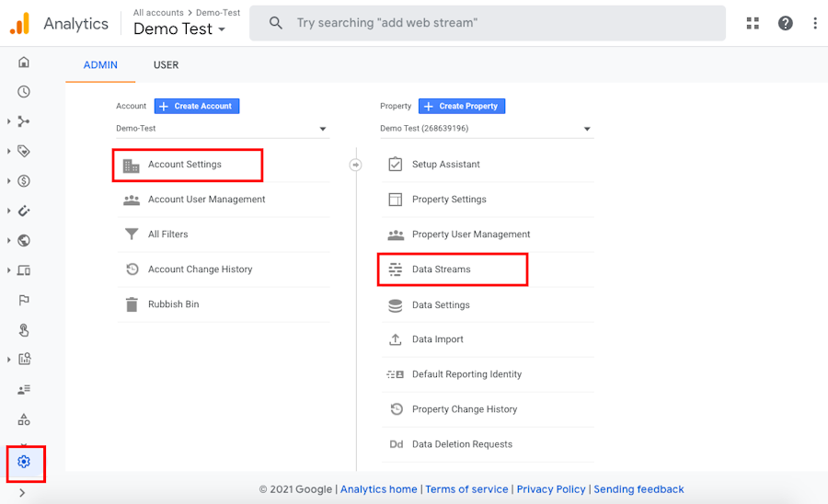Click the Google Analytics logo
This screenshot has height=504, width=828.
coord(19,23)
